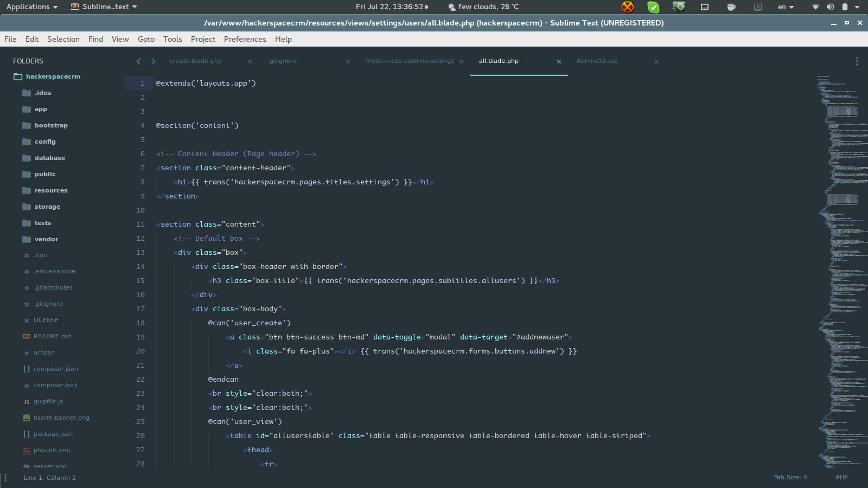Expand the app folder
Screen dimensions: 868x488
(41, 109)
